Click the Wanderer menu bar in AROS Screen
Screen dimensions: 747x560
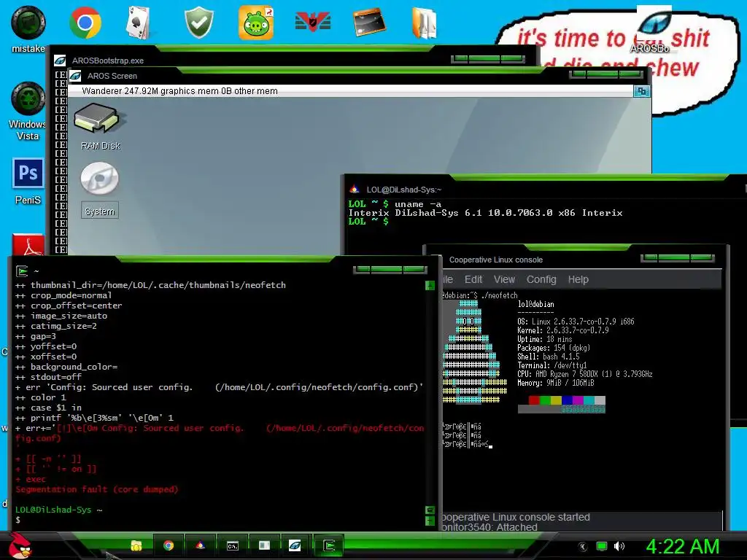click(x=351, y=91)
